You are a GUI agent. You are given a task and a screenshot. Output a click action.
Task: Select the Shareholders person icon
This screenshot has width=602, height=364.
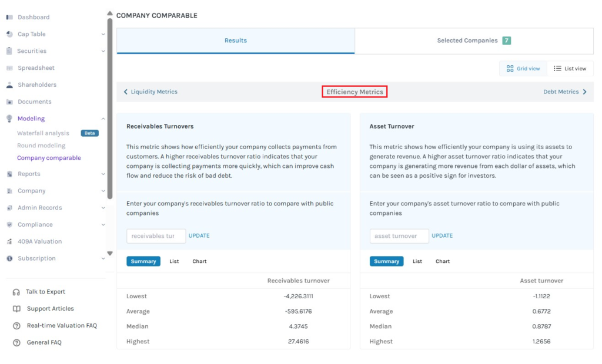click(9, 85)
